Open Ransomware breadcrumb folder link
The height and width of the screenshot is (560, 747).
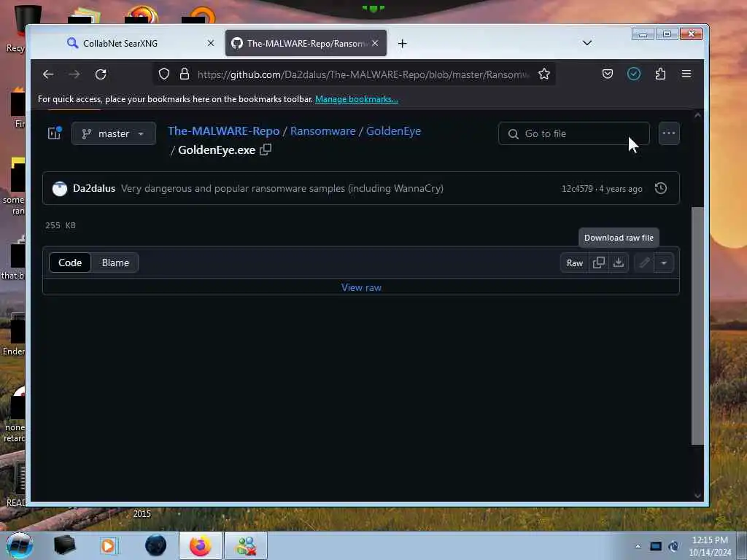(323, 131)
